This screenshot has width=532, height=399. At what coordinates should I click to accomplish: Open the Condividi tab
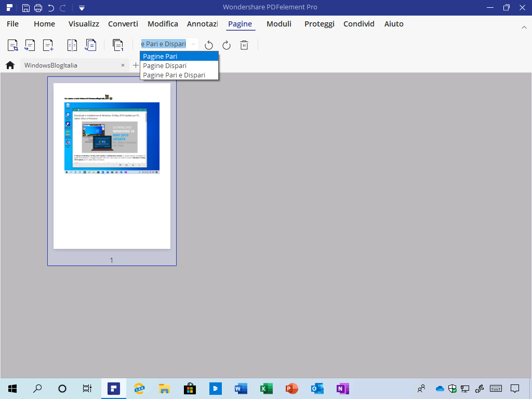[x=359, y=24]
